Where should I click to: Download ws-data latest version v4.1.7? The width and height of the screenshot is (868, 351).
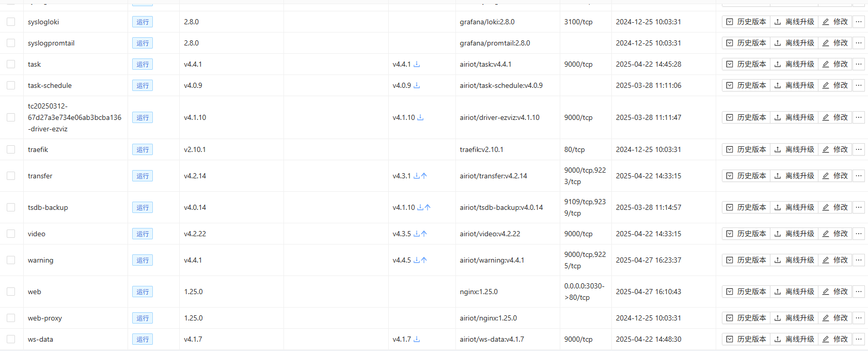(x=417, y=339)
